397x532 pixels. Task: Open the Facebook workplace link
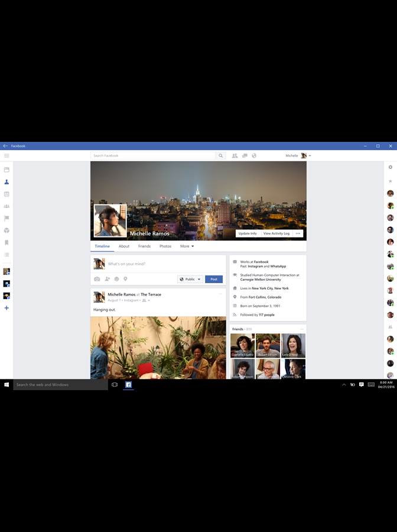(261, 262)
